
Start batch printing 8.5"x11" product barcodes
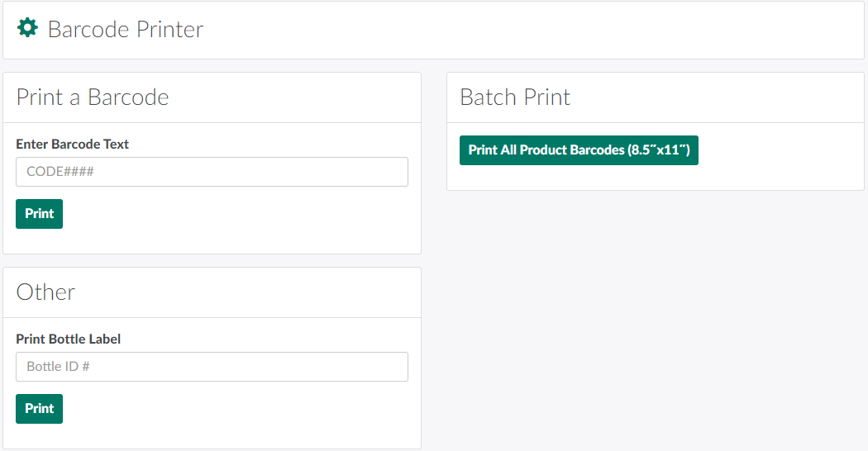579,150
